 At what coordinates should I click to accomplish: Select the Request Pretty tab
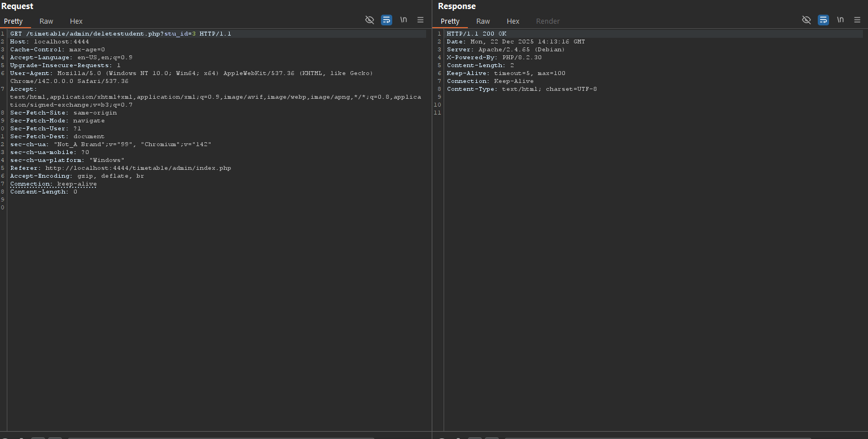tap(14, 21)
